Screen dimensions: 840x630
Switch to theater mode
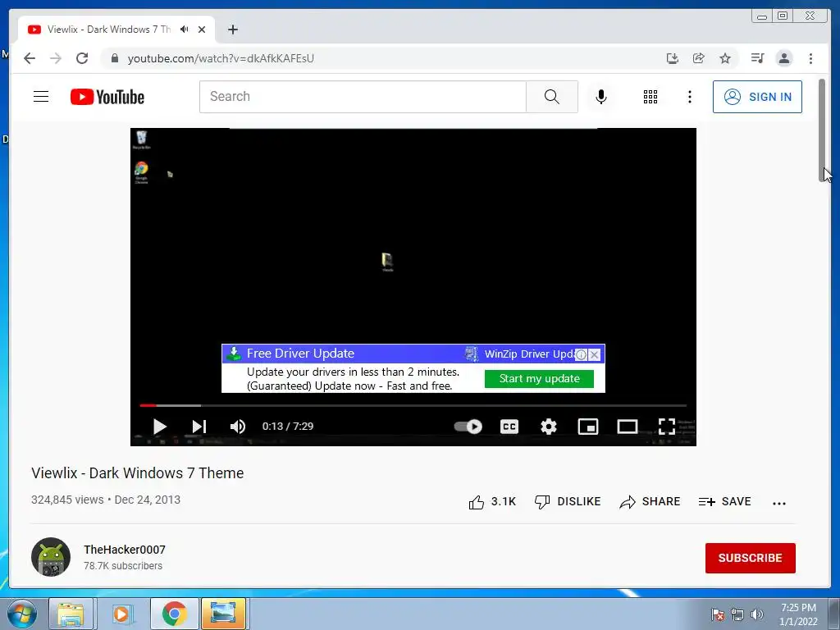pyautogui.click(x=628, y=427)
